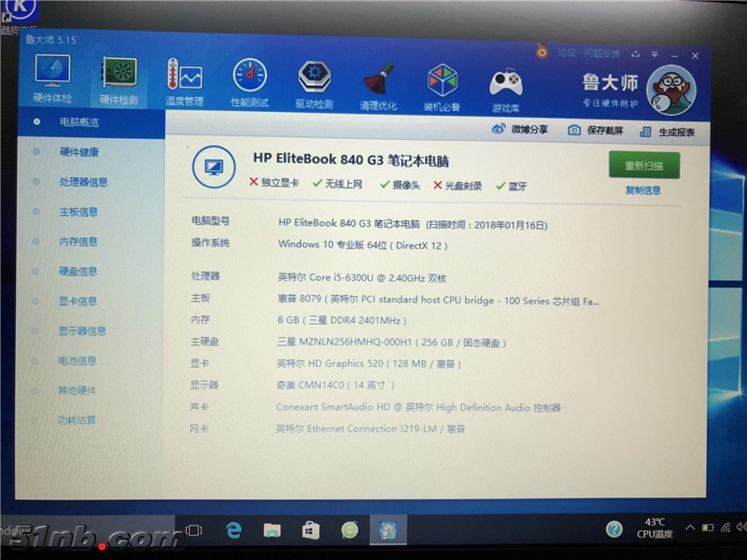Select 内存信息 in sidebar

click(78, 242)
